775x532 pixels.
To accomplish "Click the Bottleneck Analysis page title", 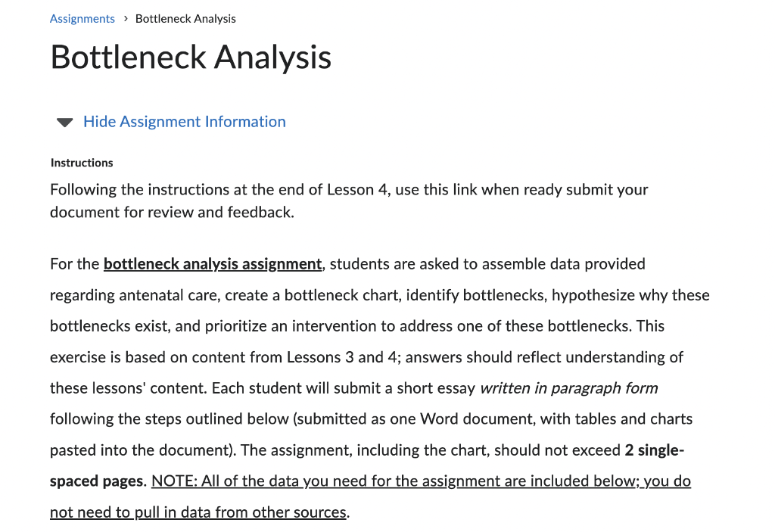I will click(191, 57).
